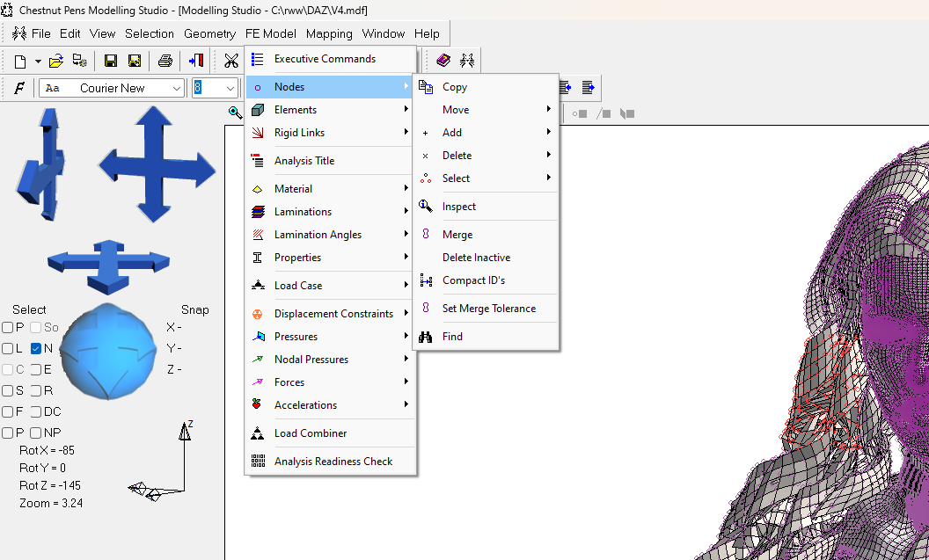Choose Merge from the Nodes submenu

pyautogui.click(x=486, y=235)
